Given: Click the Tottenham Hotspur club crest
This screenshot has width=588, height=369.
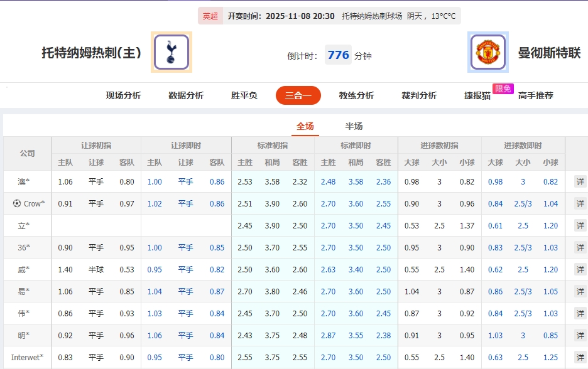Looking at the screenshot, I should 170,51.
